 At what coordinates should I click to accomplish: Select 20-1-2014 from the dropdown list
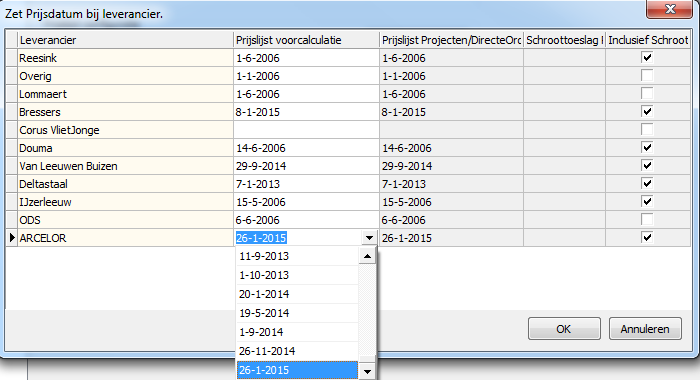pyautogui.click(x=297, y=294)
